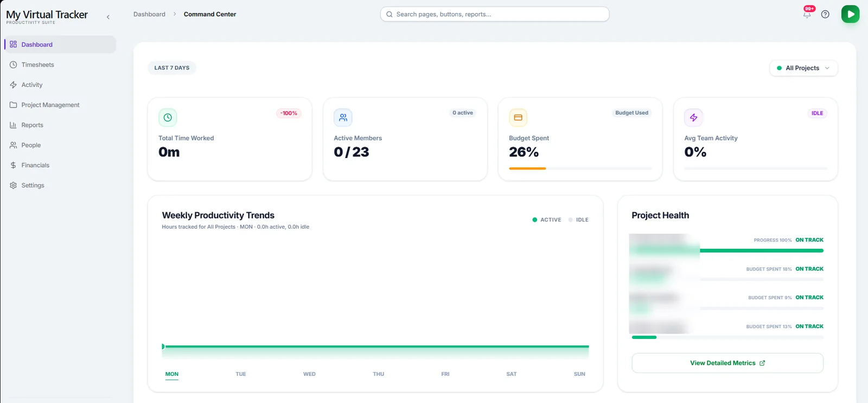Click the Financials dollar icon in sidebar
This screenshot has width=868, height=403.
click(x=14, y=165)
